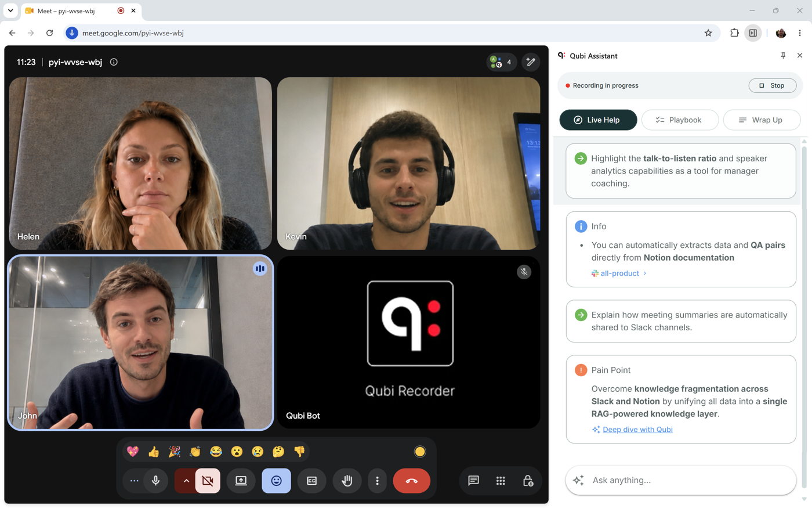The height and width of the screenshot is (508, 812).
Task: Select the yellow skin tone swatch
Action: (419, 452)
